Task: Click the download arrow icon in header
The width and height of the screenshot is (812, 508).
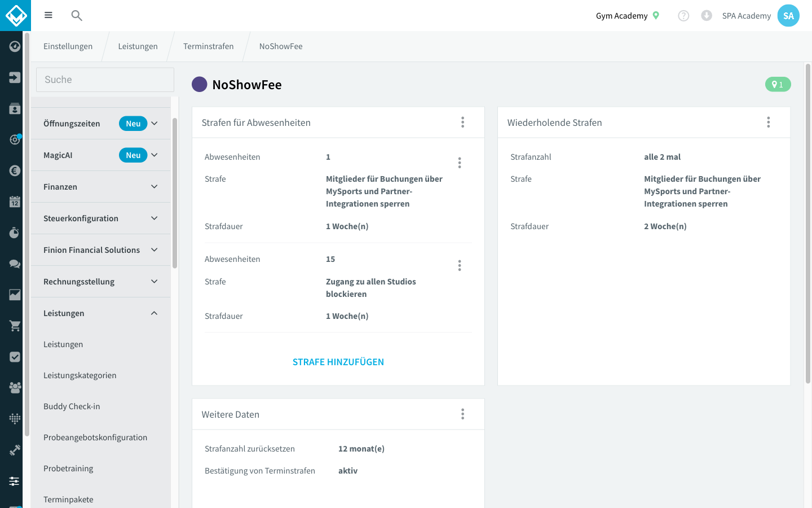Action: click(x=707, y=16)
